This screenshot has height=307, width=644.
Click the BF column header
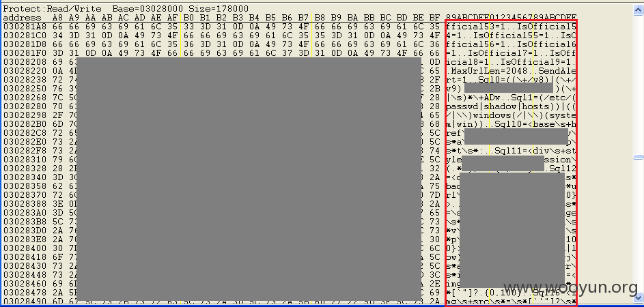pyautogui.click(x=434, y=18)
